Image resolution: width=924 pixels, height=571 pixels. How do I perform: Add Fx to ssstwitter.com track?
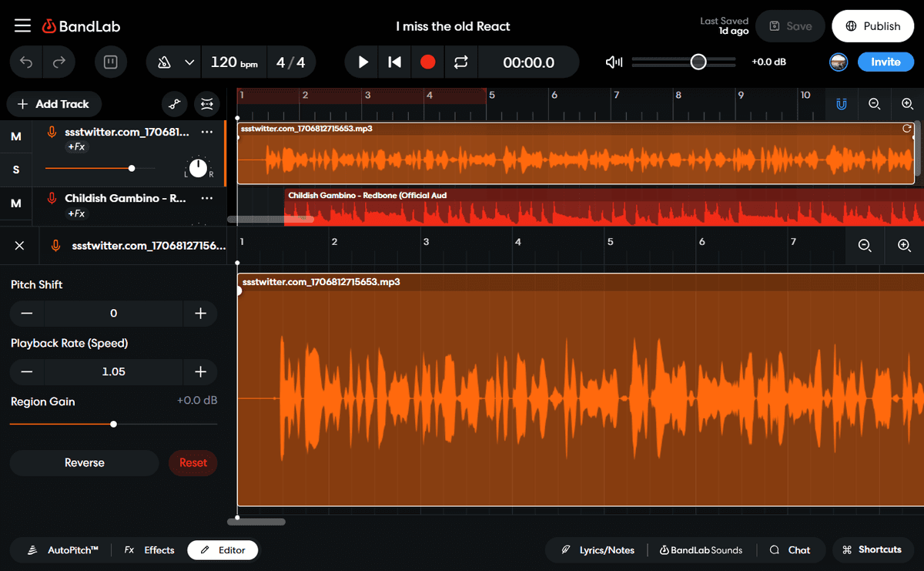tap(76, 147)
